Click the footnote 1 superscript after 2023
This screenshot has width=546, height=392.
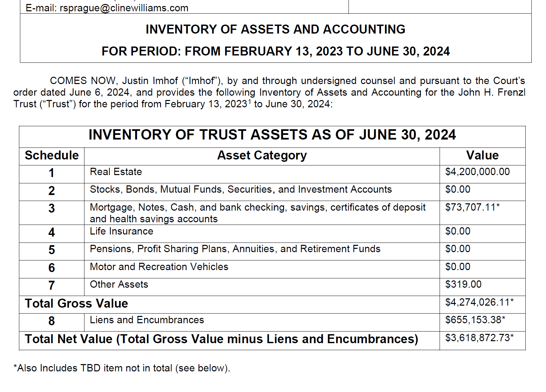[x=249, y=101]
